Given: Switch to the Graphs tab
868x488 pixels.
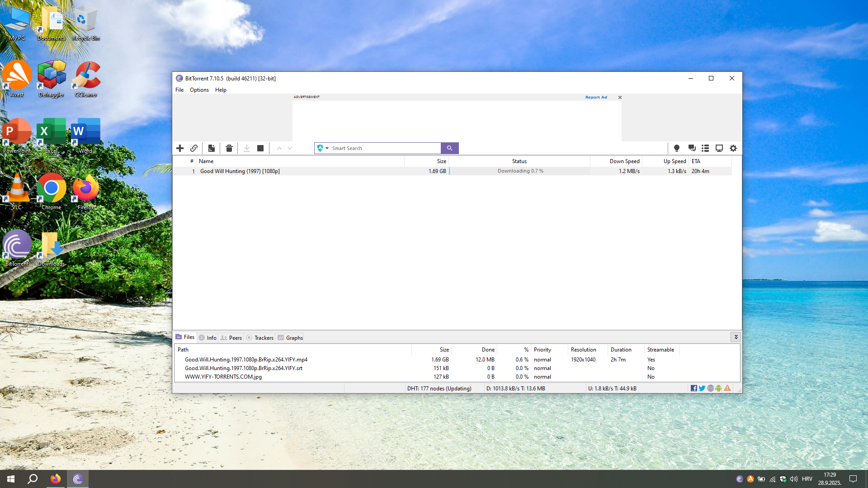Looking at the screenshot, I should click(290, 338).
